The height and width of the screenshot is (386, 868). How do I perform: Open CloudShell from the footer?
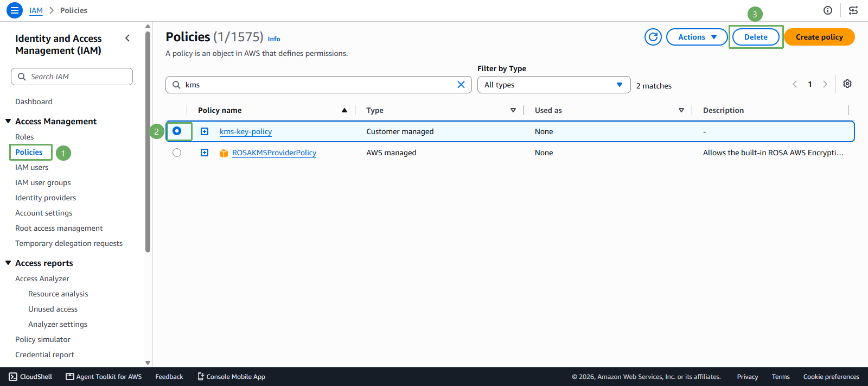pos(30,377)
